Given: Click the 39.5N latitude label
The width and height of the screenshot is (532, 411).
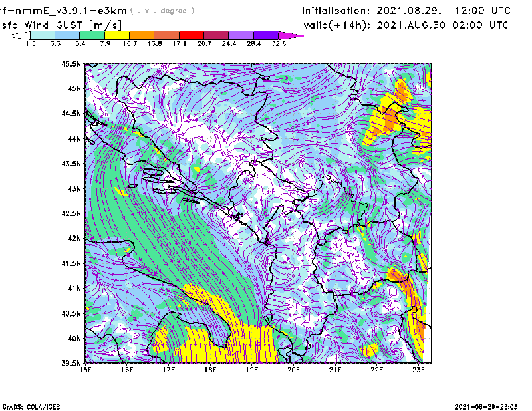Looking at the screenshot, I should click(71, 364).
